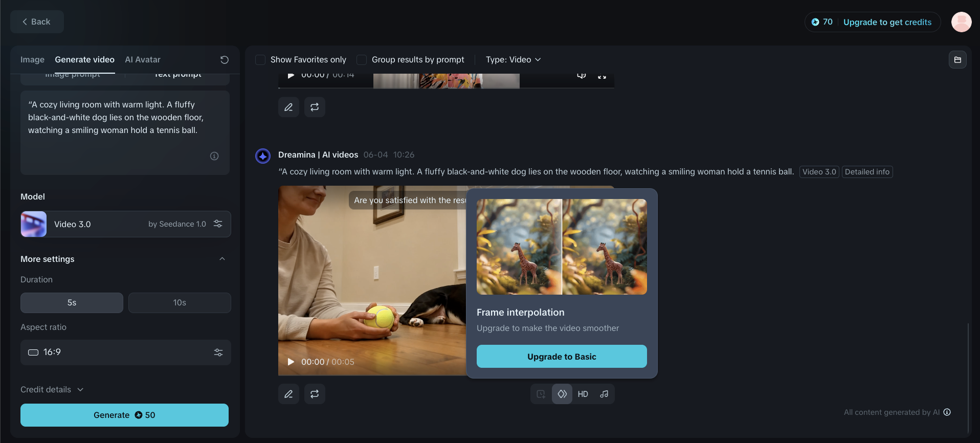Select the frame interpolation icon in video toolbar
980x443 pixels.
coord(562,394)
